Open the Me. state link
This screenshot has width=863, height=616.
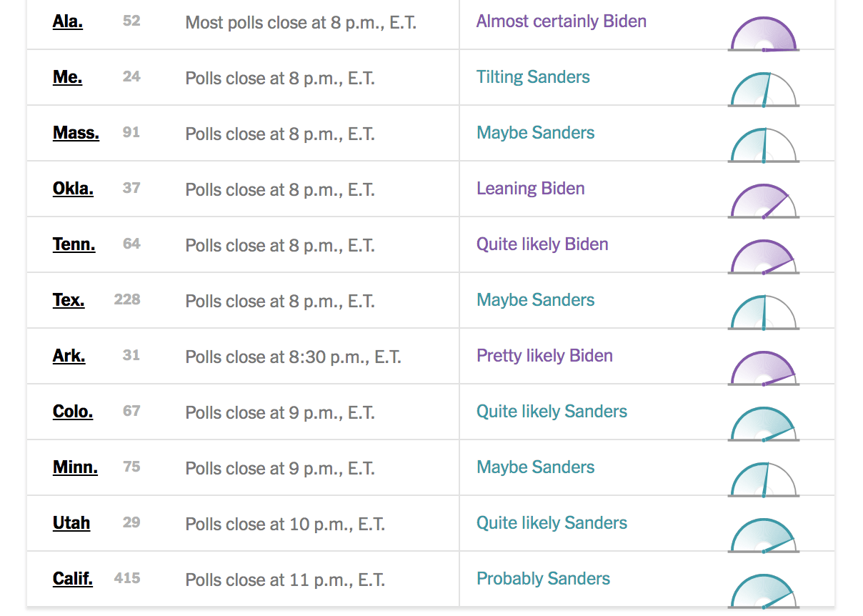[x=67, y=77]
